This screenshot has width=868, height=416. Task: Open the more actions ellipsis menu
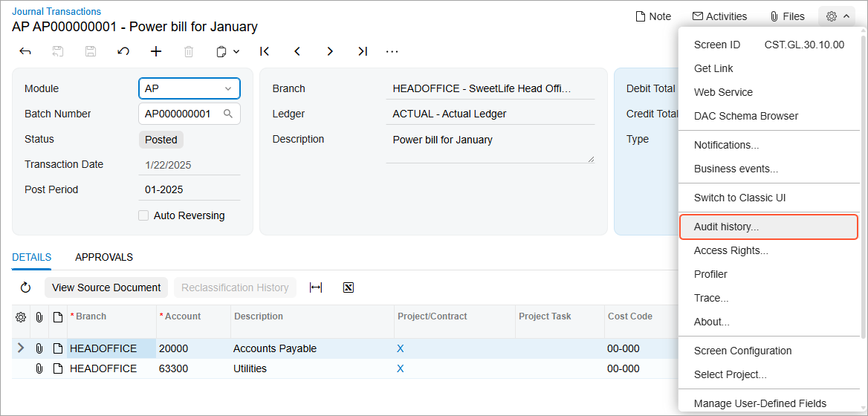(392, 51)
